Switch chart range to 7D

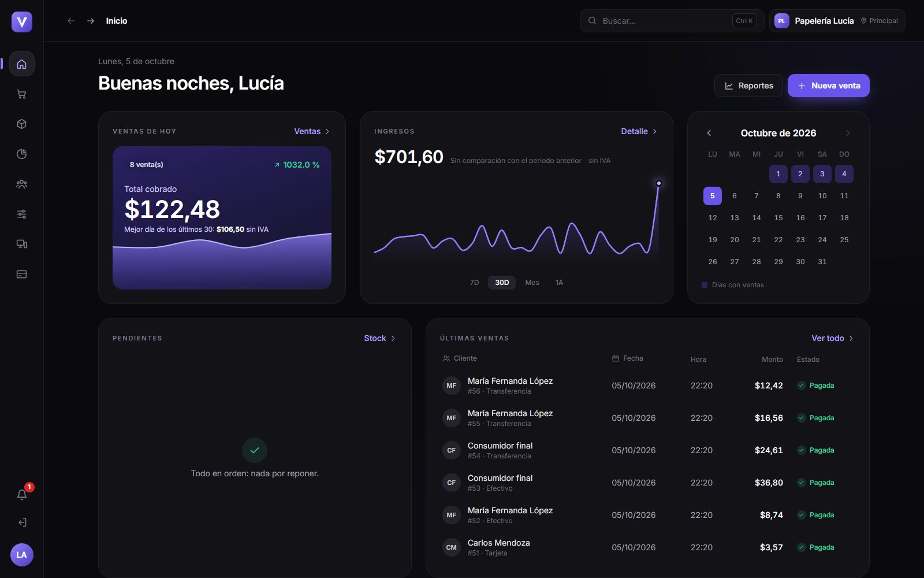[474, 283]
